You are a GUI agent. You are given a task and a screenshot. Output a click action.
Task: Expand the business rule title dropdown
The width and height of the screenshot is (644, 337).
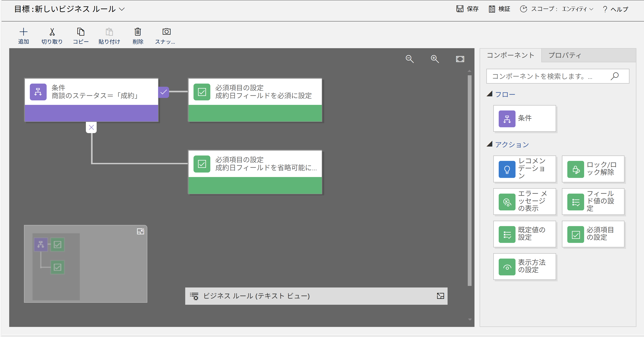pos(122,9)
